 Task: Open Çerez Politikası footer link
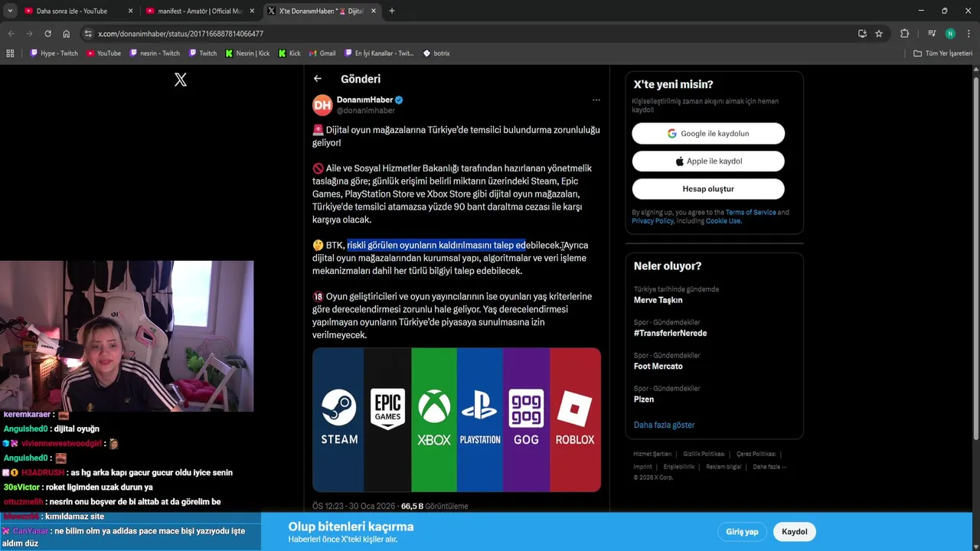(756, 454)
